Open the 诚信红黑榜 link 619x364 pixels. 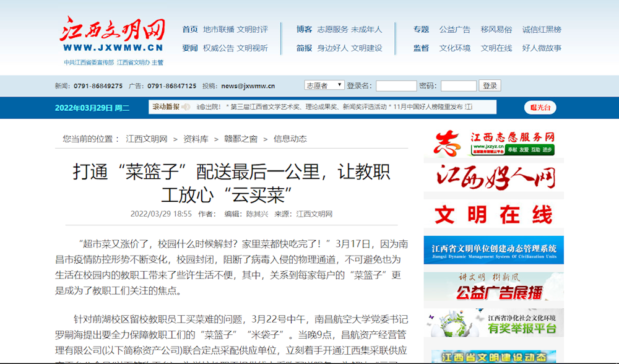[x=542, y=29]
